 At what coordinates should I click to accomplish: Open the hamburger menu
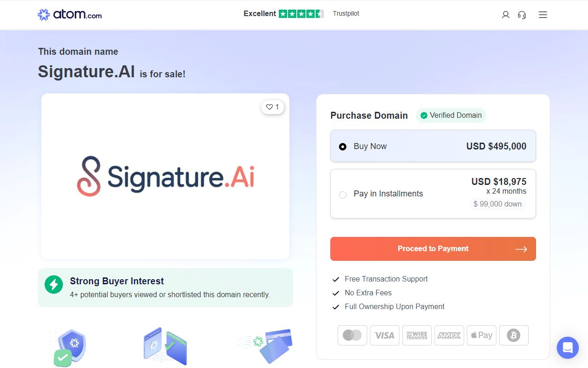[x=543, y=15]
